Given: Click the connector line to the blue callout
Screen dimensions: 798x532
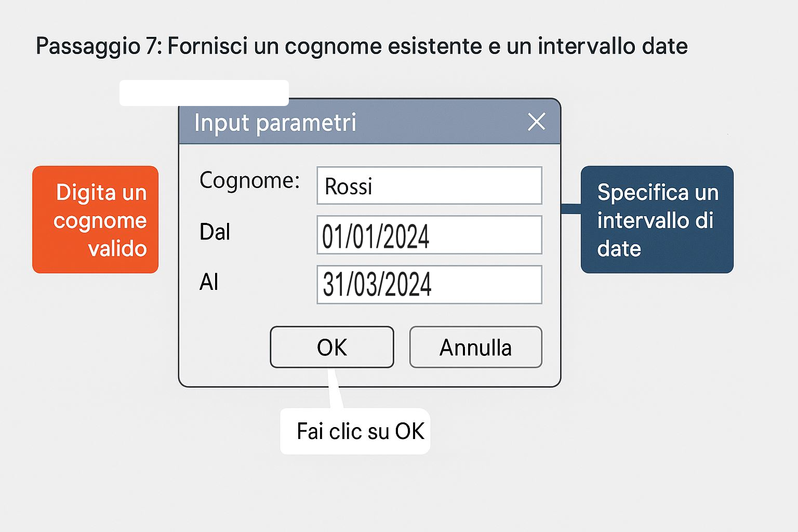Looking at the screenshot, I should [571, 209].
